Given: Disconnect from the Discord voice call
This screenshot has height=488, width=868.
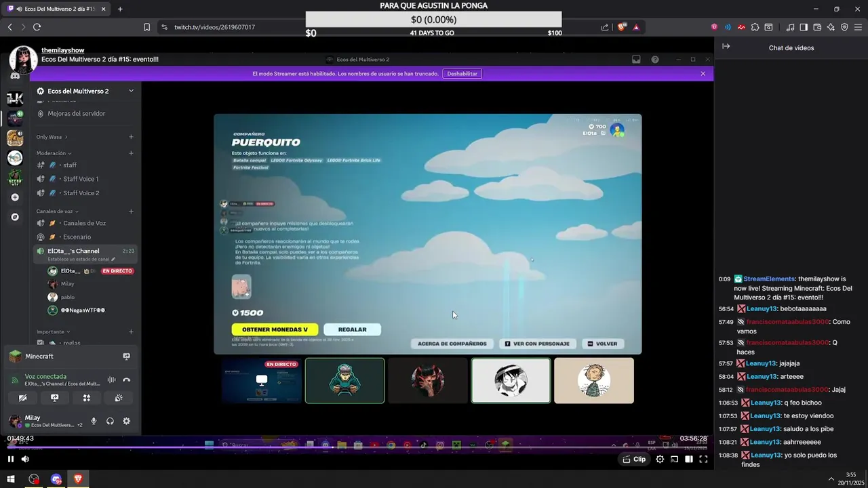Looking at the screenshot, I should [126, 380].
